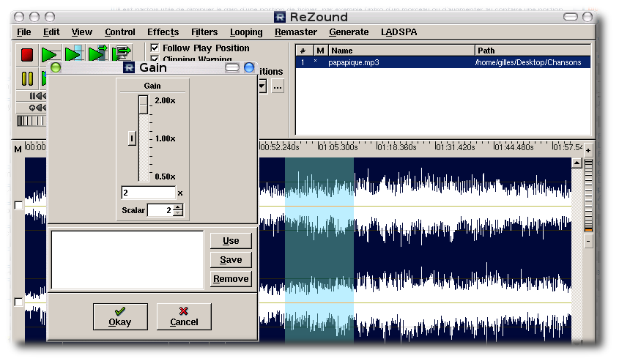Image resolution: width=619 pixels, height=364 pixels.
Task: Toggle the Follow Play Position checkbox
Action: pos(155,48)
